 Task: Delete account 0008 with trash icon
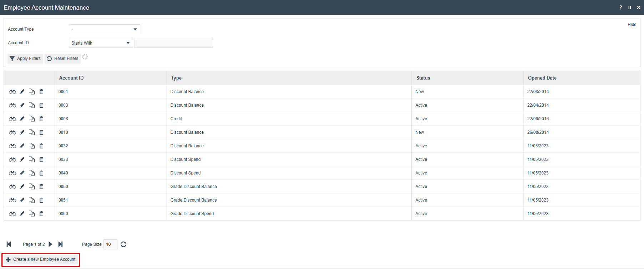click(41, 119)
